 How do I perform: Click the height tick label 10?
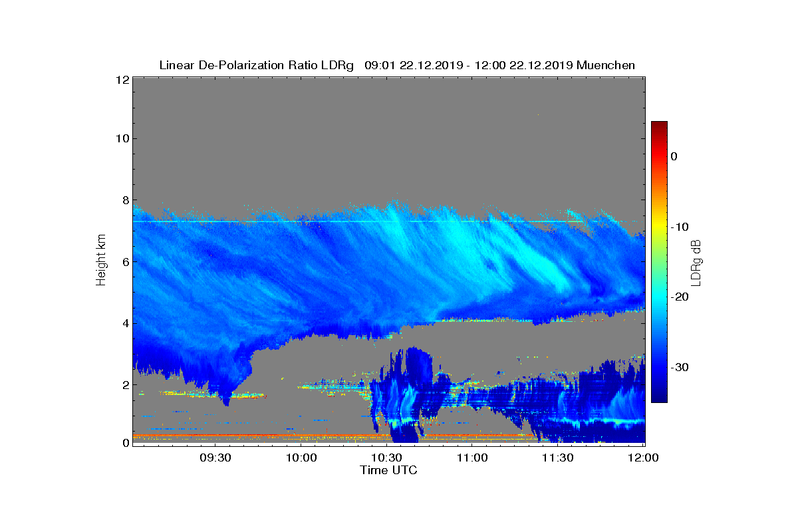[x=122, y=138]
